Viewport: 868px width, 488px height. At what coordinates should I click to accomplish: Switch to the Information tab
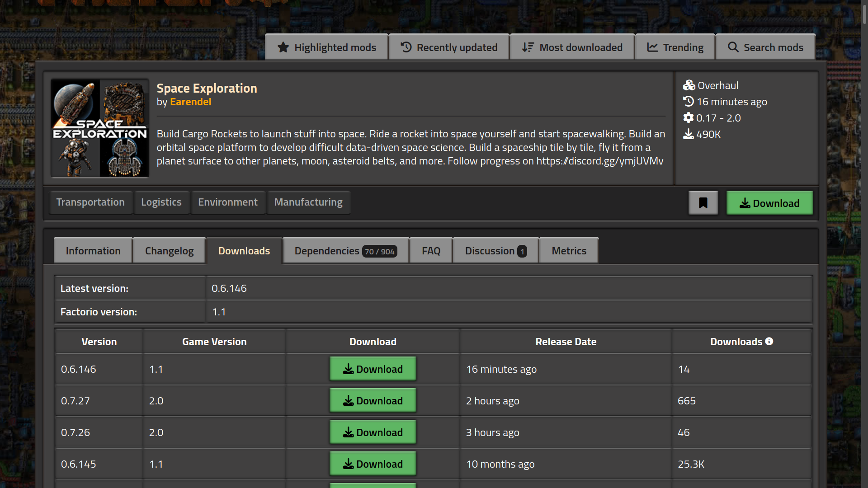(93, 250)
